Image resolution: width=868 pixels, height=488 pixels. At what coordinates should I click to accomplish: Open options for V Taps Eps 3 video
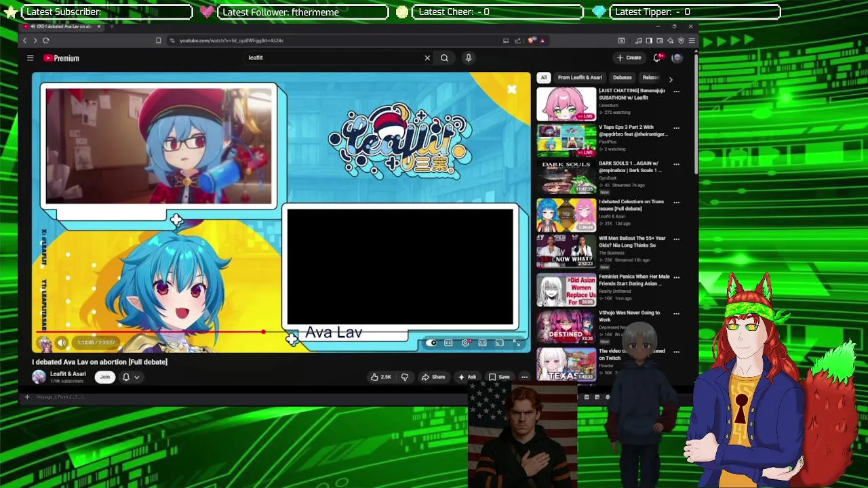pyautogui.click(x=676, y=127)
